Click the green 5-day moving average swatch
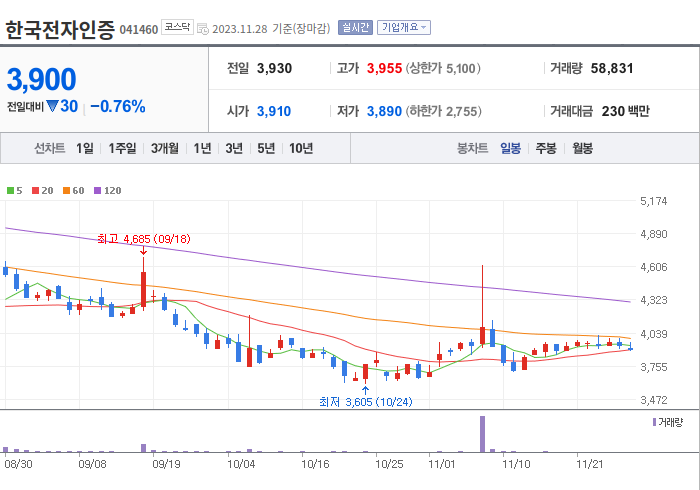 tap(10, 191)
